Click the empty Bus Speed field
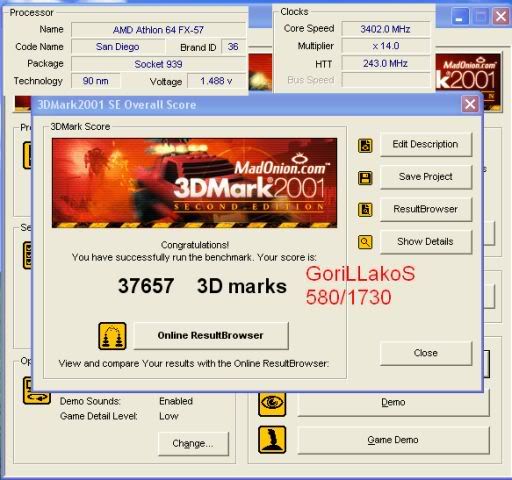This screenshot has width=512, height=480. 385,80
